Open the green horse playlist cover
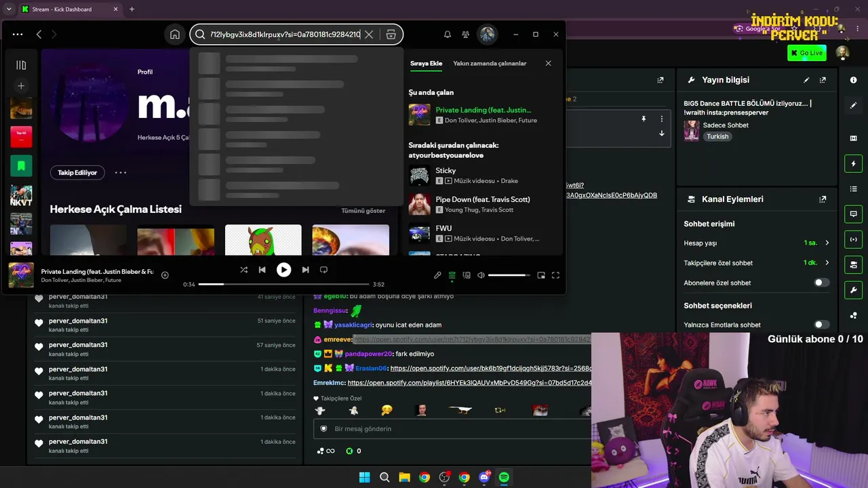 click(x=263, y=240)
